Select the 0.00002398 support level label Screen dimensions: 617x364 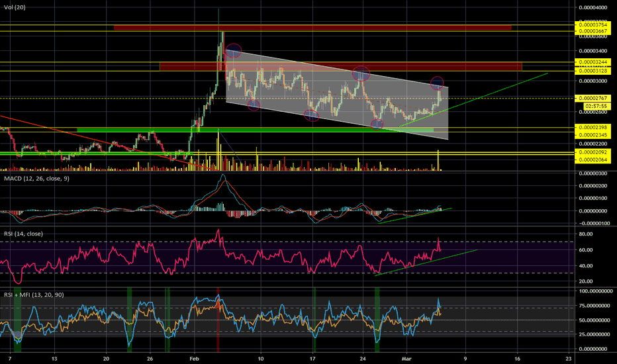pos(593,128)
